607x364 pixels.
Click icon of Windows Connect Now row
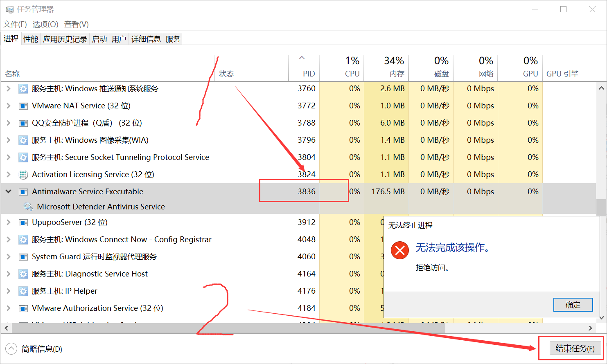point(23,240)
